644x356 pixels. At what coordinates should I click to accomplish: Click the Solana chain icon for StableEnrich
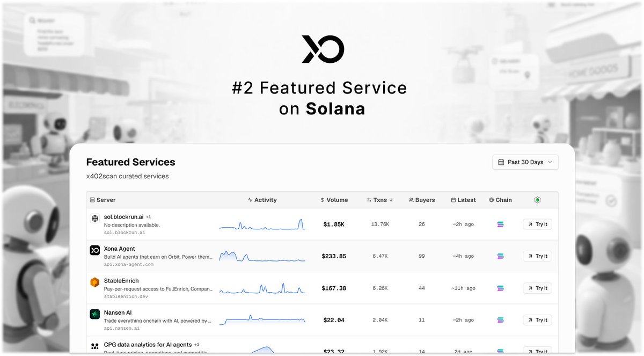tap(501, 288)
